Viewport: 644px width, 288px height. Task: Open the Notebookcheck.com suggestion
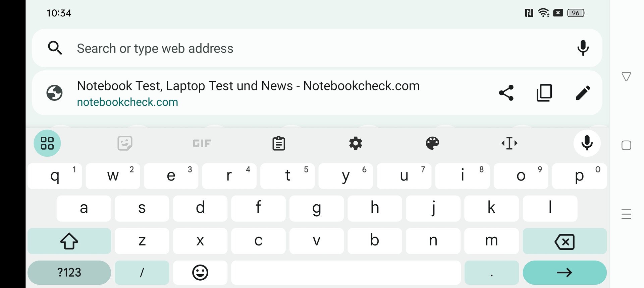click(248, 93)
